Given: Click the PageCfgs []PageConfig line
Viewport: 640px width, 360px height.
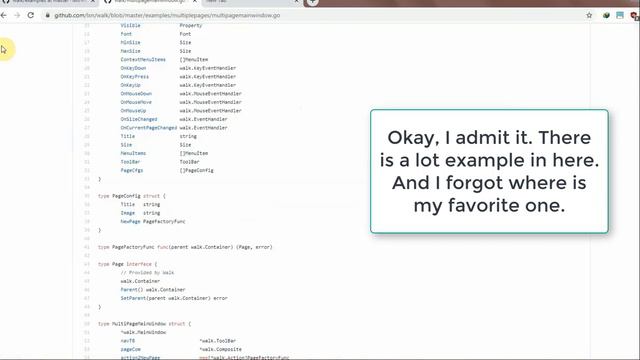Looking at the screenshot, I should pos(167,170).
